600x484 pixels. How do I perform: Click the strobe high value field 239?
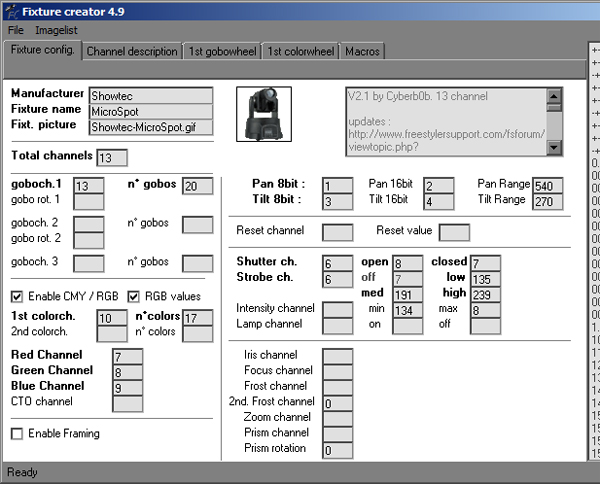point(485,295)
